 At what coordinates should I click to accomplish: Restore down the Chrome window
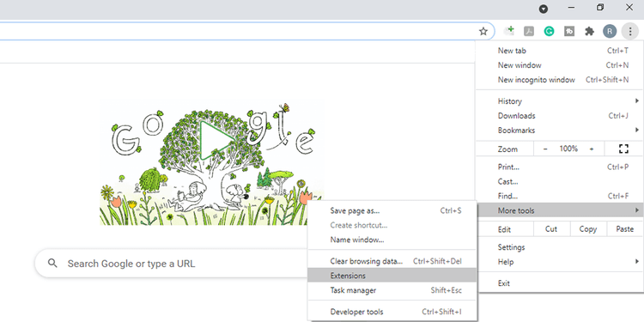(600, 8)
